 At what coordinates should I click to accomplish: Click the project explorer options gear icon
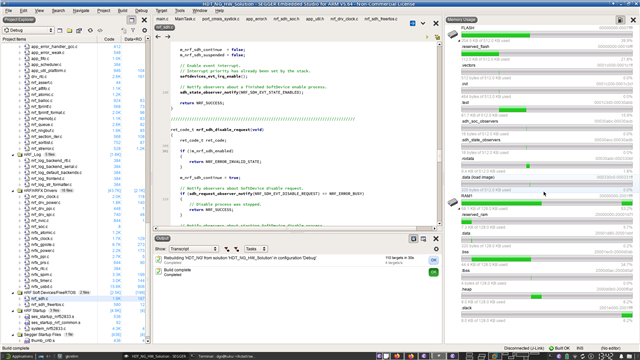[144, 30]
